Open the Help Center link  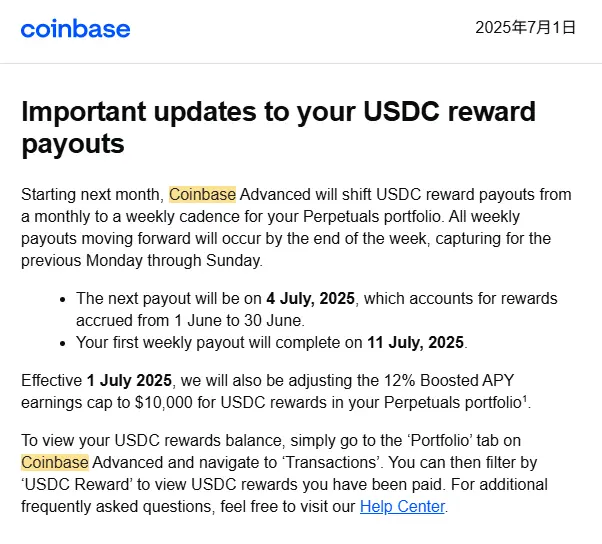tap(402, 506)
